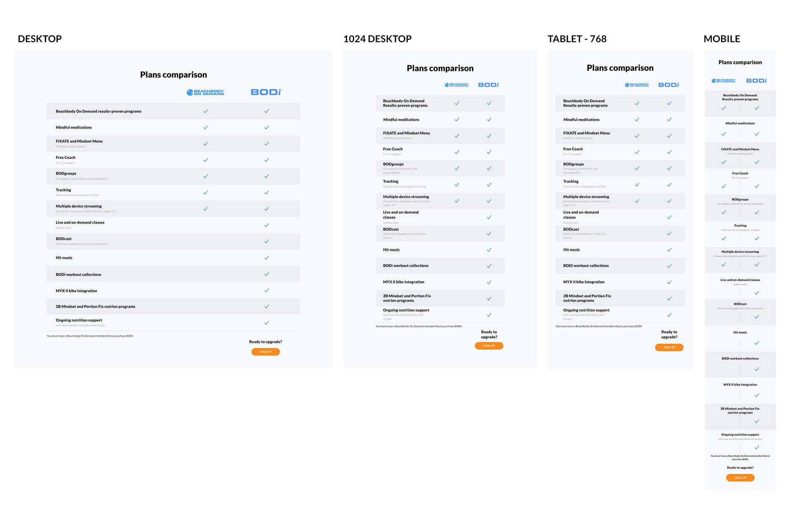Click 1024 Desktop 'MYX II bike integration' label

[x=403, y=282]
